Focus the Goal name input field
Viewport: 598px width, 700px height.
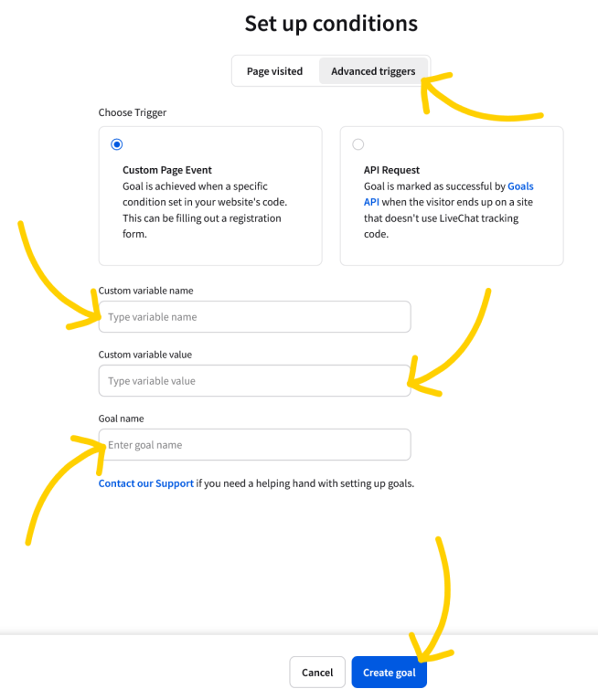click(254, 445)
